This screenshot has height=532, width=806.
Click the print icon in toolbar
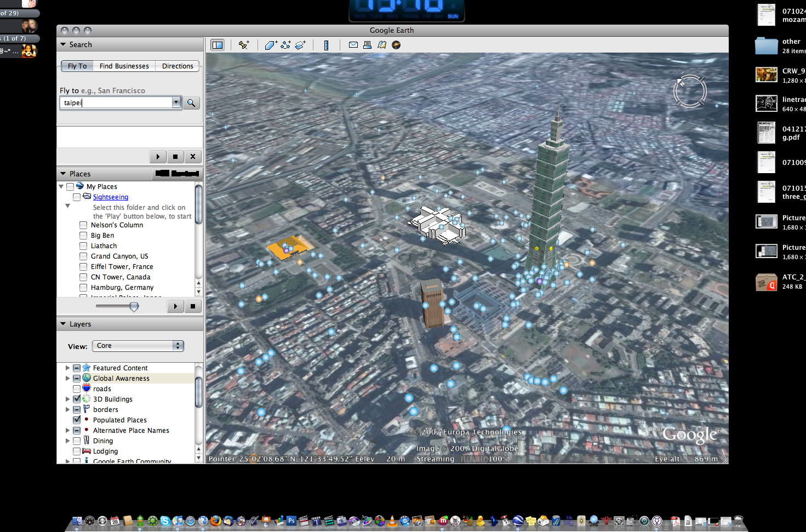367,45
